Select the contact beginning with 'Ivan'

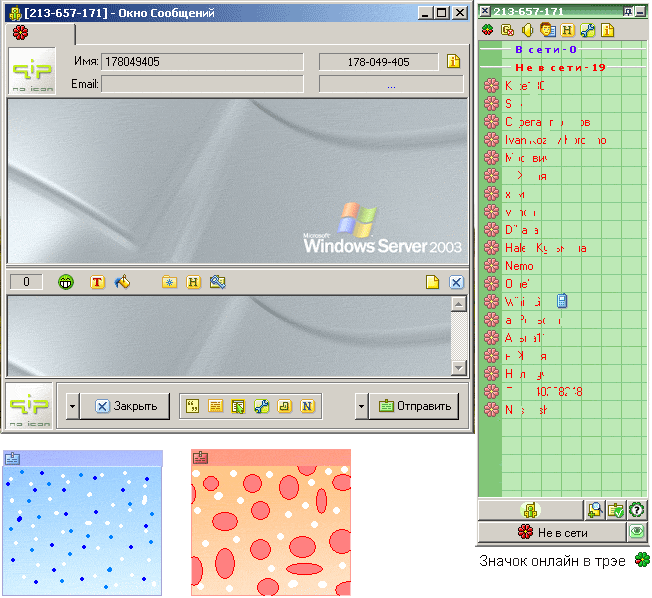click(x=556, y=140)
